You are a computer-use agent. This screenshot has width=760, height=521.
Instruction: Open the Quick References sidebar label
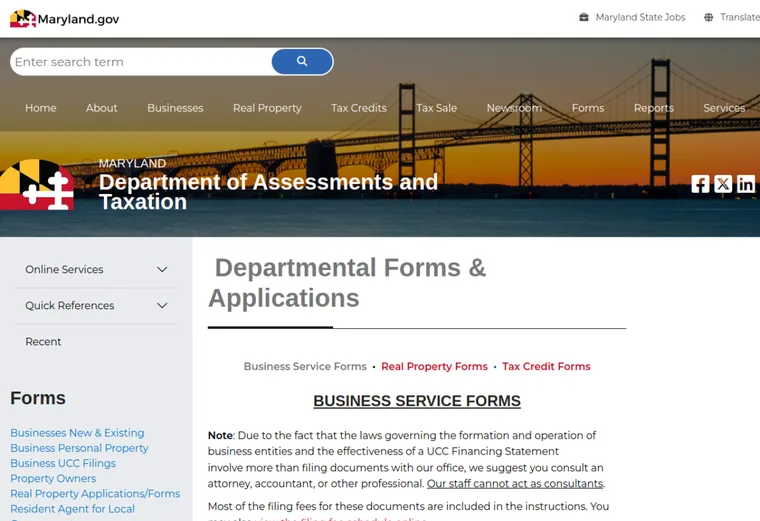(70, 305)
